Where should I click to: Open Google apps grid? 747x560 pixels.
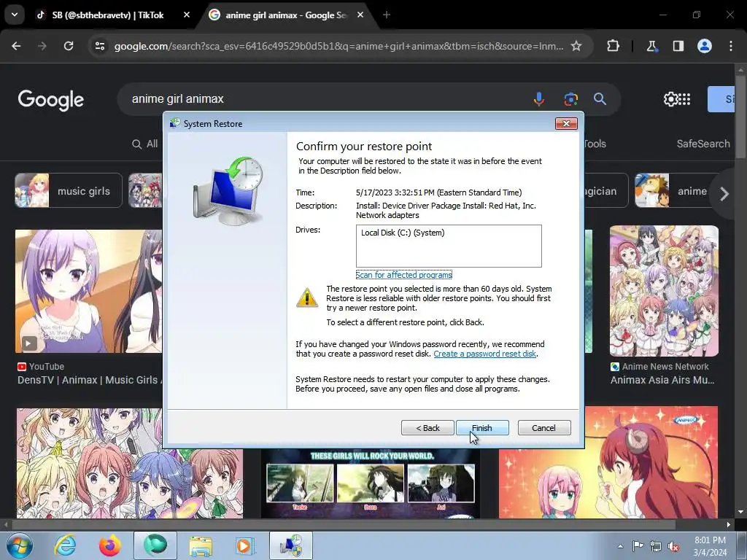684,99
